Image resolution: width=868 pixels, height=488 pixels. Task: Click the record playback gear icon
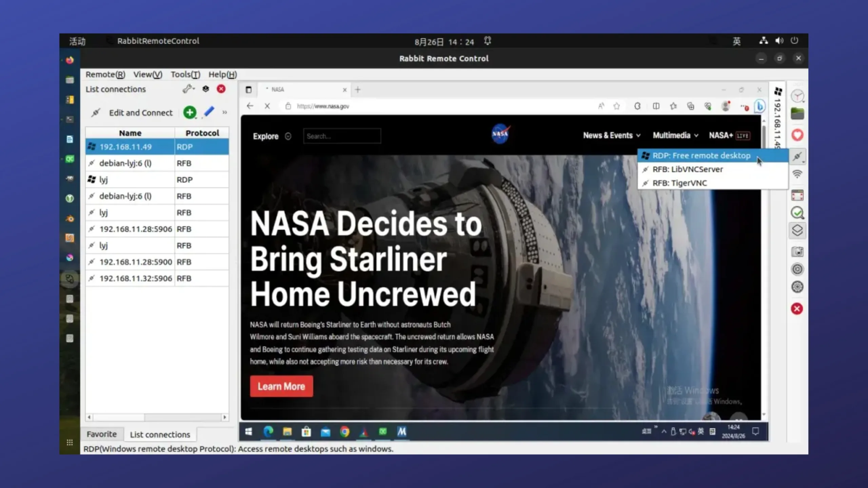tap(797, 269)
